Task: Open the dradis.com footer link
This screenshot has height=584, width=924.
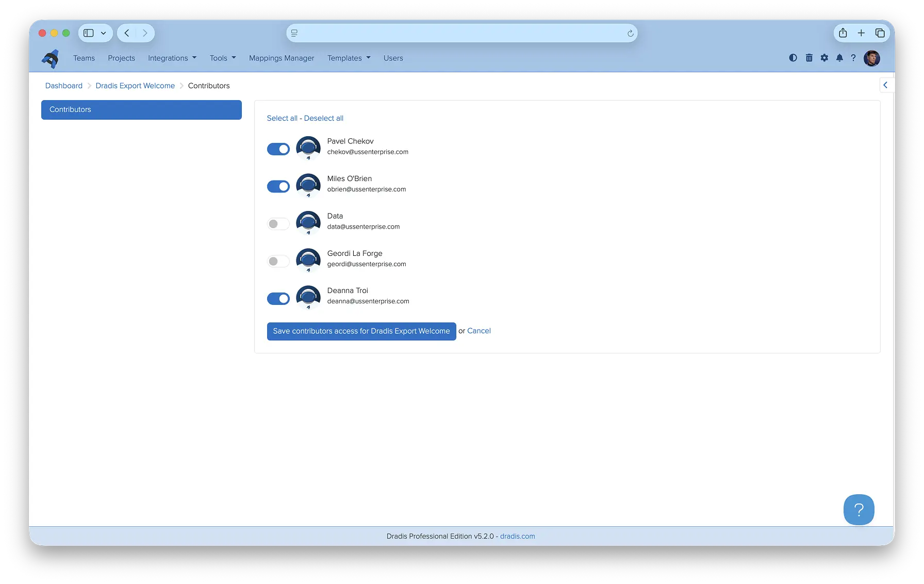Action: (x=518, y=536)
